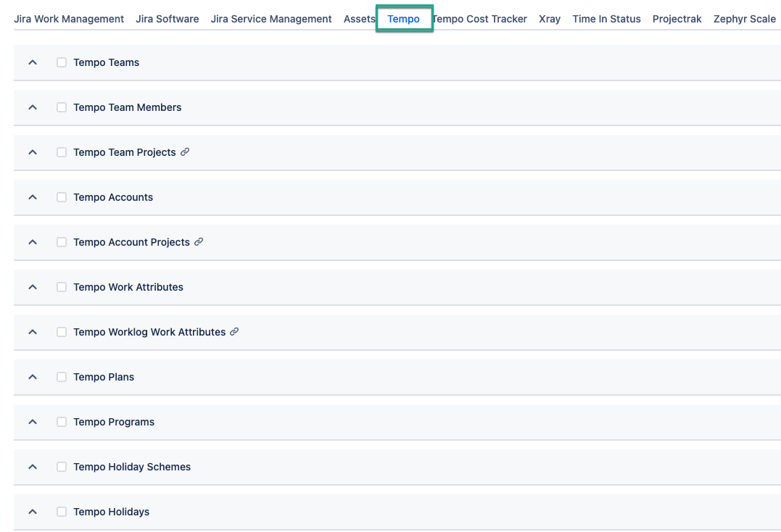
Task: Collapse the Tempo Programs section
Action: coord(32,422)
